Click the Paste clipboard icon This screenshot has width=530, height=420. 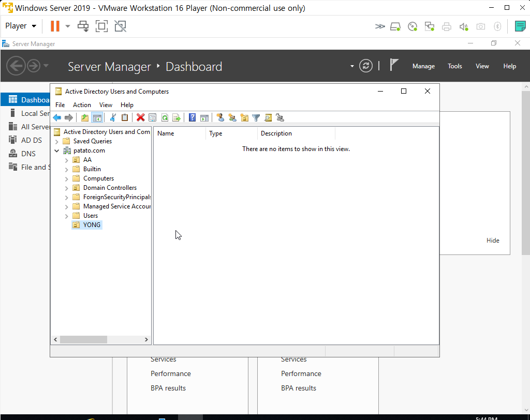click(125, 117)
